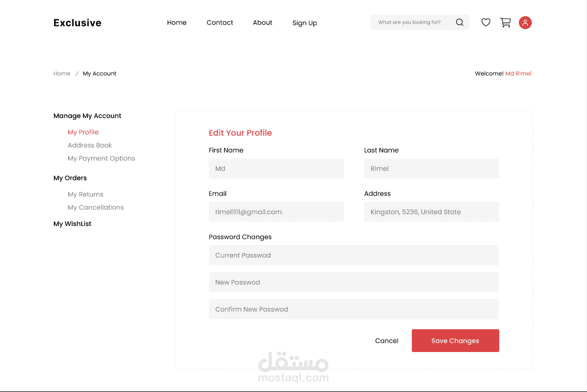Screen dimensions: 587x392
Task: Click the Address field label
Action: (x=377, y=194)
